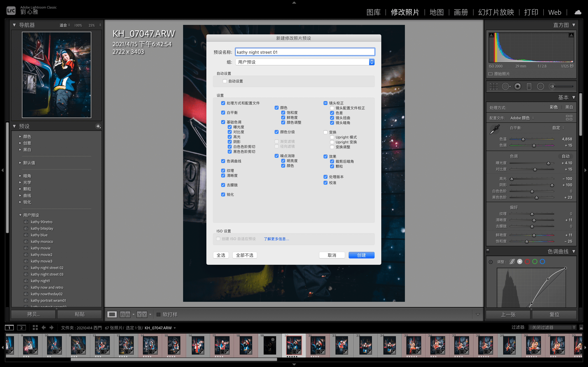The width and height of the screenshot is (588, 367).
Task: Enable the 自动设置 checkbox in dialog
Action: pos(224,81)
